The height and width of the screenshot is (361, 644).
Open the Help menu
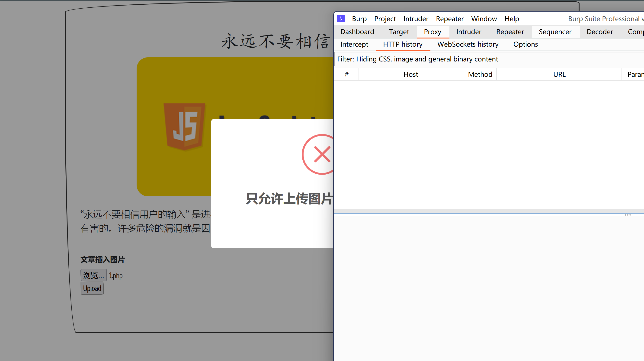(x=512, y=19)
